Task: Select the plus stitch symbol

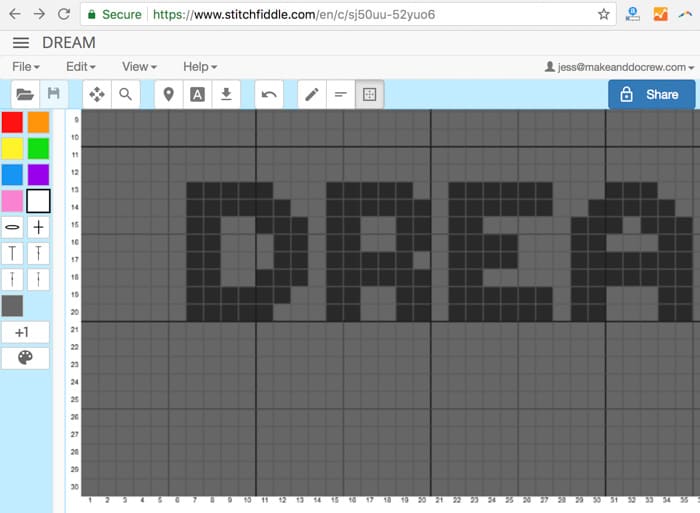Action: (38, 227)
